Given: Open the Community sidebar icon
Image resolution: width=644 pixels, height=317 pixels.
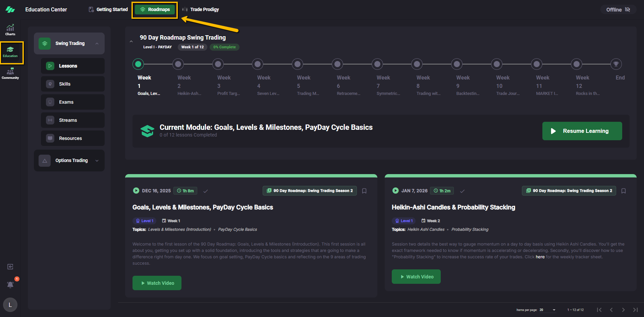Looking at the screenshot, I should tap(10, 73).
